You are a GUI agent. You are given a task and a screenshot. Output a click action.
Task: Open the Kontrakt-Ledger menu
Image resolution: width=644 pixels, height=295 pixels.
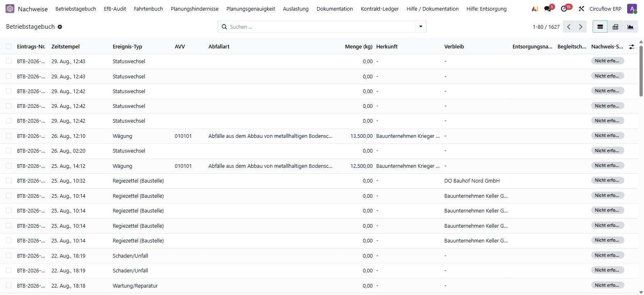(x=380, y=9)
